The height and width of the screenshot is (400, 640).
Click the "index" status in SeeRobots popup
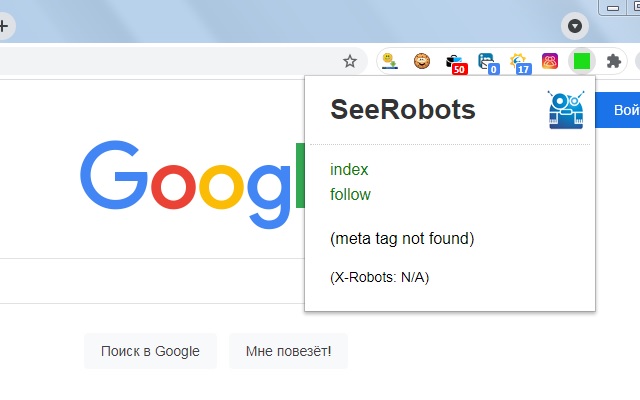(349, 170)
